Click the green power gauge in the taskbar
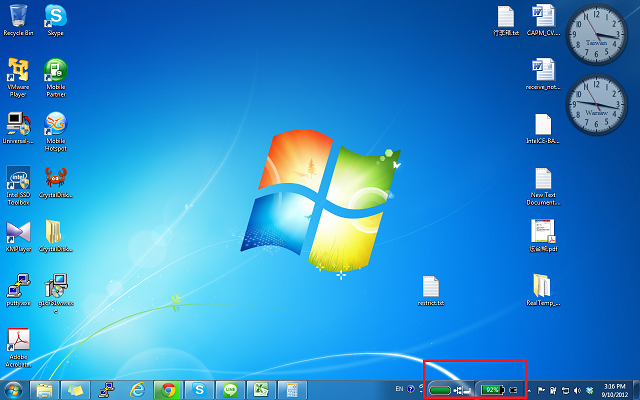 point(440,391)
